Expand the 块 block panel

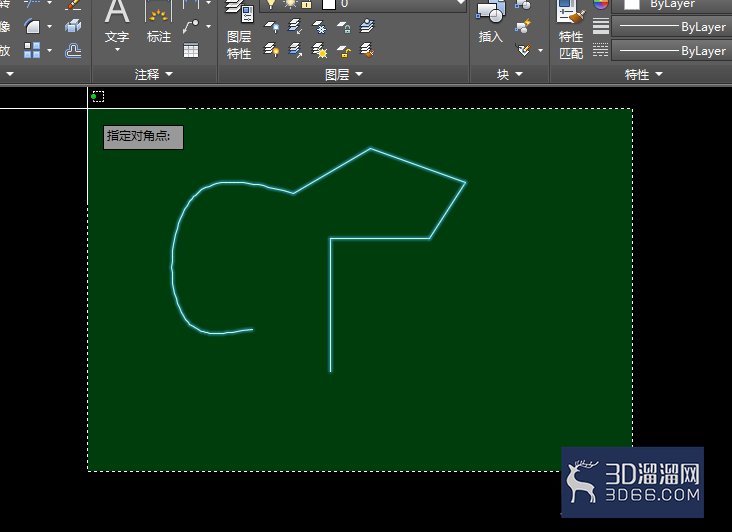click(510, 74)
